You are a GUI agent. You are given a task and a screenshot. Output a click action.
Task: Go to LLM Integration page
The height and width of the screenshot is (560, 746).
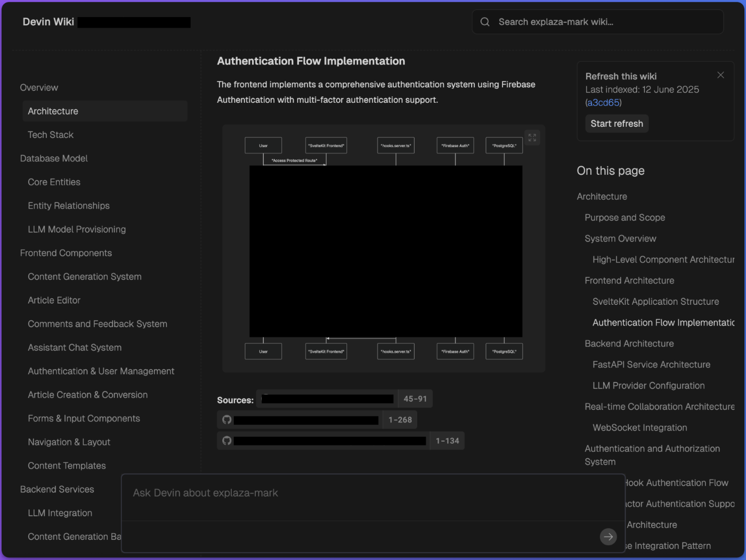pos(60,513)
